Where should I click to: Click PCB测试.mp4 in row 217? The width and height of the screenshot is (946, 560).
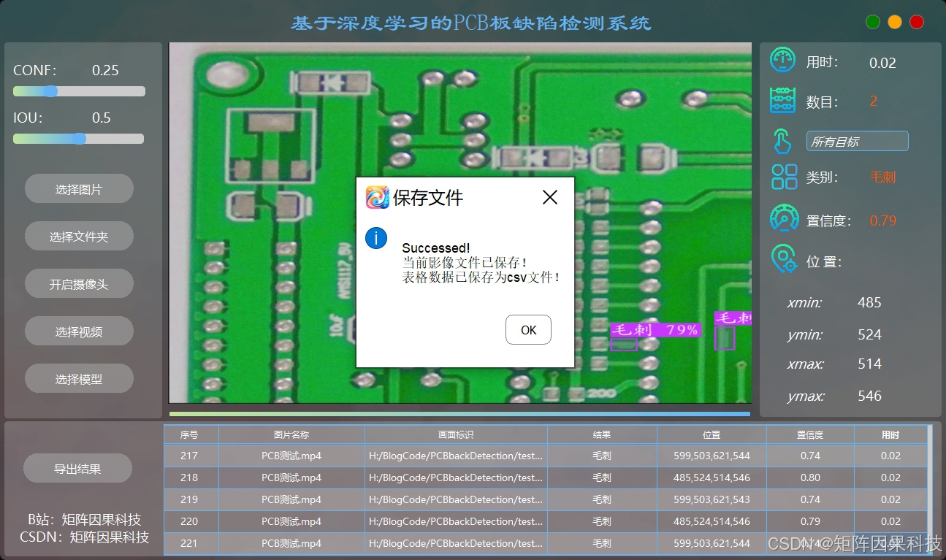[x=291, y=456]
